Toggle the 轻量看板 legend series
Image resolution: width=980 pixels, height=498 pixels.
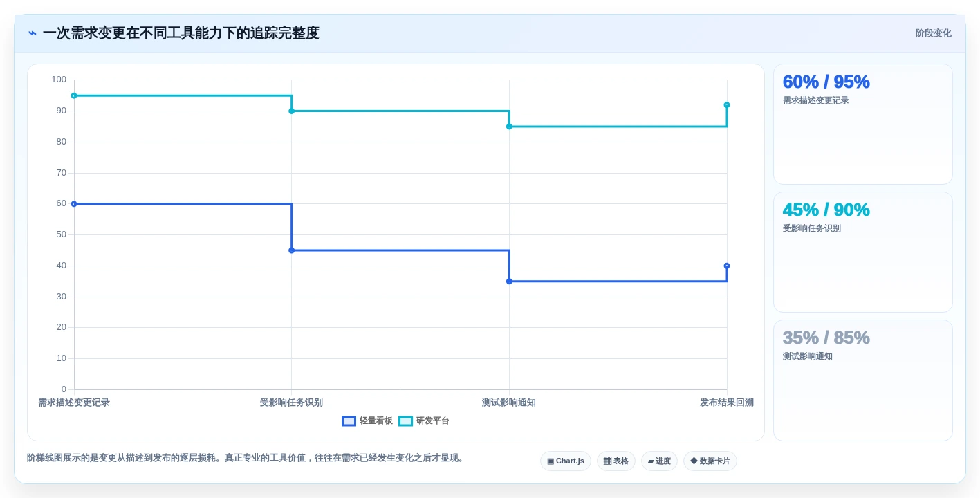(367, 421)
